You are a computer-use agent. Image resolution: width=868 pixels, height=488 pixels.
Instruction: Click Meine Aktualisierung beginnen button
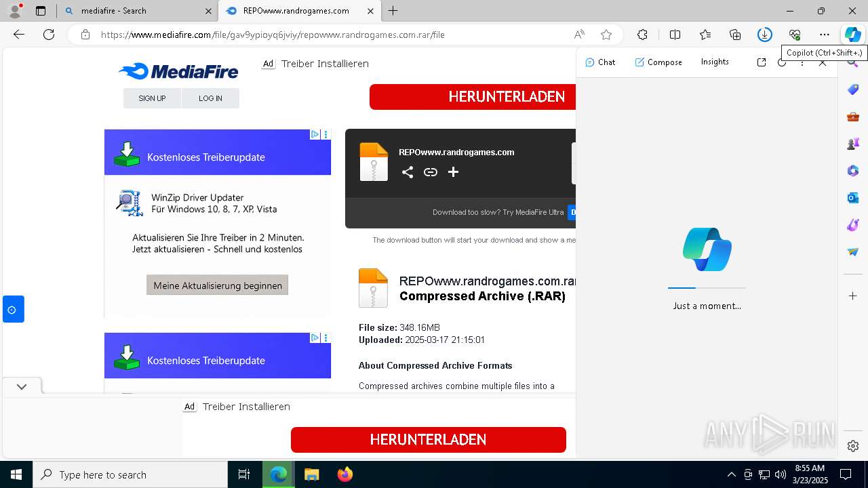(218, 285)
